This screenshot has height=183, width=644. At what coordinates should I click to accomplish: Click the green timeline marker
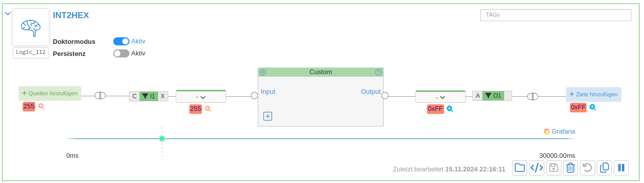pos(162,139)
